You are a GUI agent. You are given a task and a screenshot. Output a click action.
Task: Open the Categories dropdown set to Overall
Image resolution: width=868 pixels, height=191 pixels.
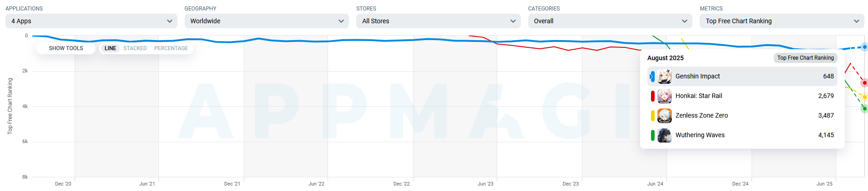point(610,21)
